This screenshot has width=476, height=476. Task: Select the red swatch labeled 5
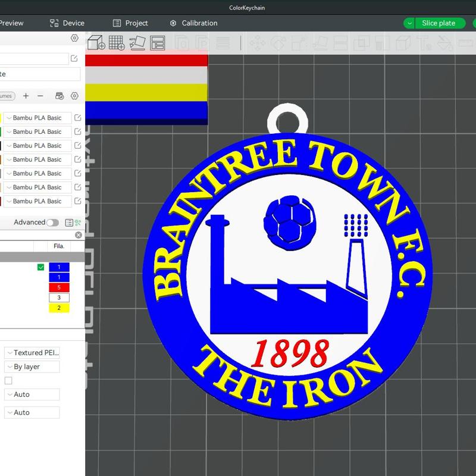[58, 287]
